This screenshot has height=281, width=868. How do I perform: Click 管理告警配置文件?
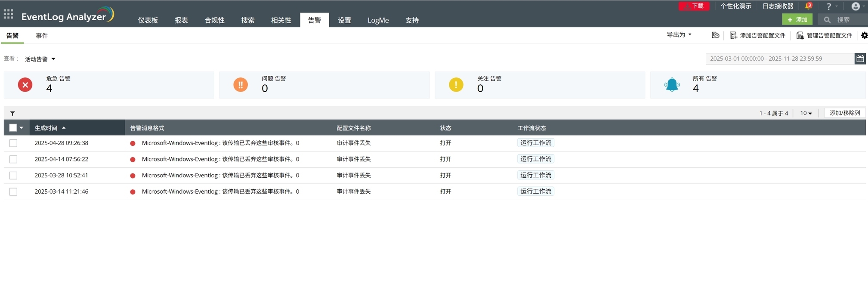(x=824, y=35)
